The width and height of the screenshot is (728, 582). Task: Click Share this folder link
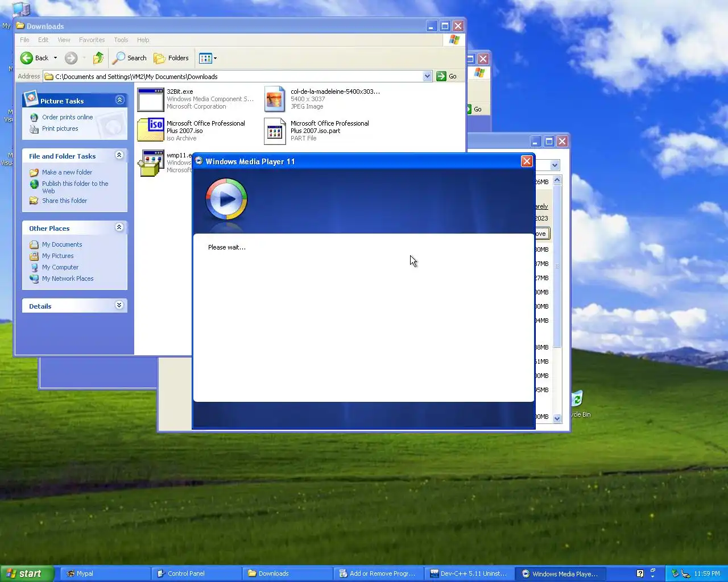click(64, 201)
